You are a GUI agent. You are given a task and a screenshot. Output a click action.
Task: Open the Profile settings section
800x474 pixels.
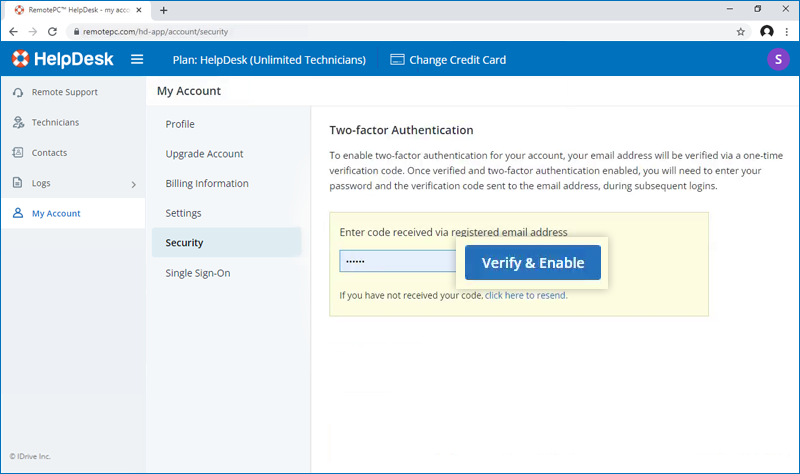[x=180, y=124]
